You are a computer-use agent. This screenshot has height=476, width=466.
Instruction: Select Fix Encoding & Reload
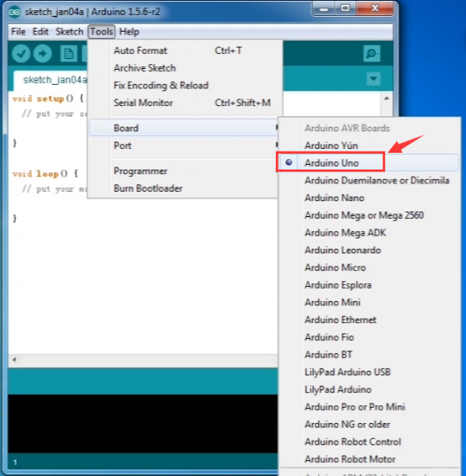pyautogui.click(x=185, y=85)
